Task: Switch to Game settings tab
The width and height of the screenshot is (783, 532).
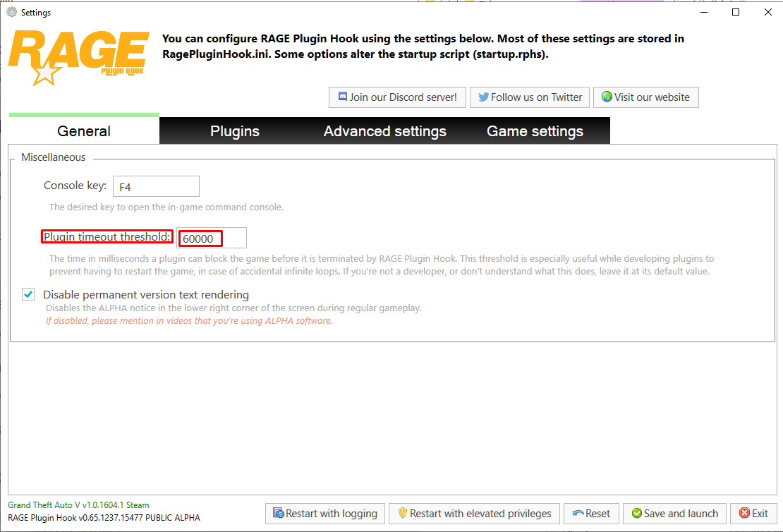Action: [535, 131]
